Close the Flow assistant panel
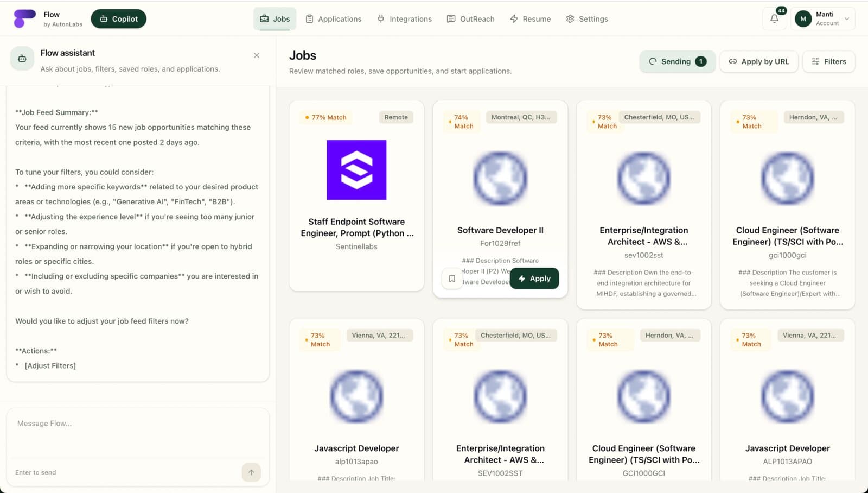 (257, 55)
